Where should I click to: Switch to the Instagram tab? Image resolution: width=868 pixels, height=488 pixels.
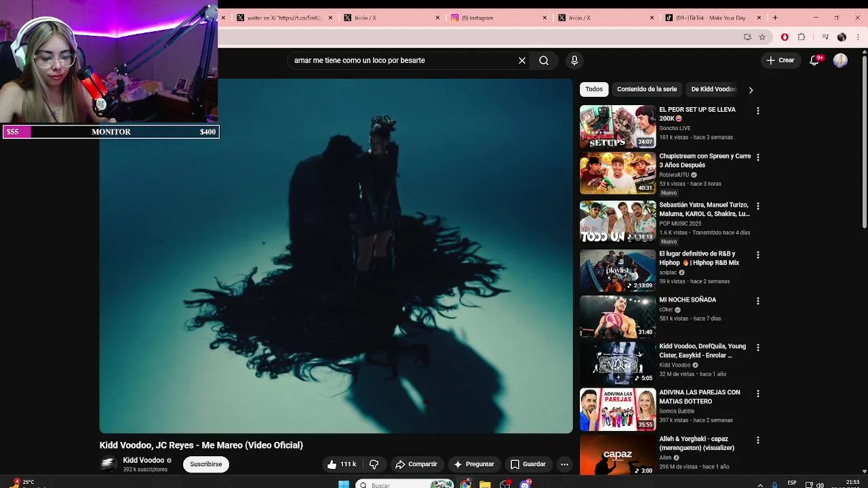498,18
